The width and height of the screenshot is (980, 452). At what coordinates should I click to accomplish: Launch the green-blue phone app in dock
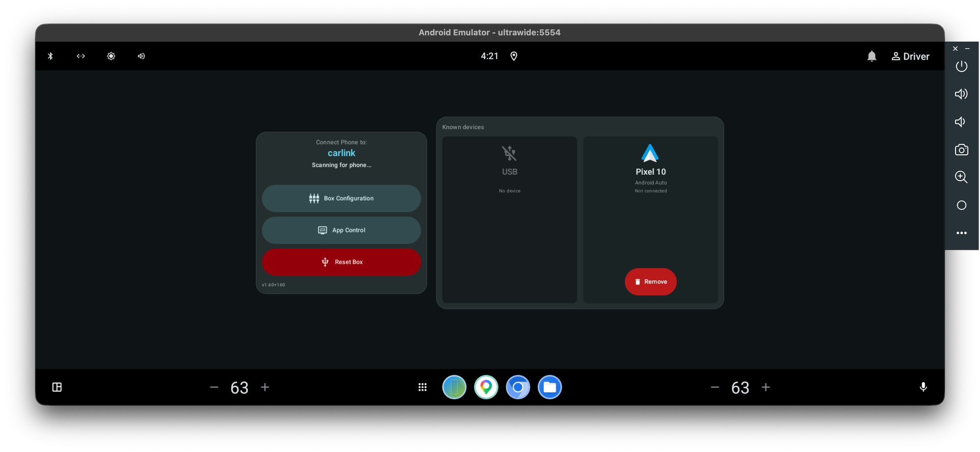tap(454, 387)
